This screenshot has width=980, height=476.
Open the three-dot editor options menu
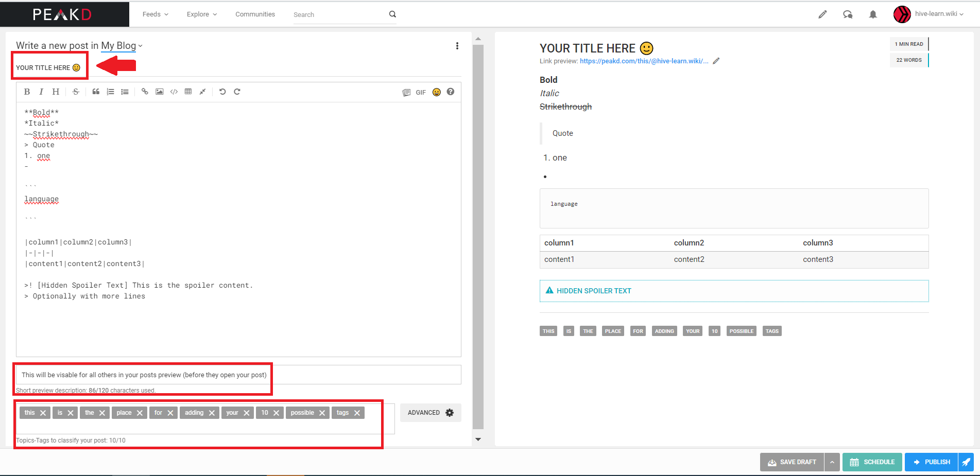457,46
